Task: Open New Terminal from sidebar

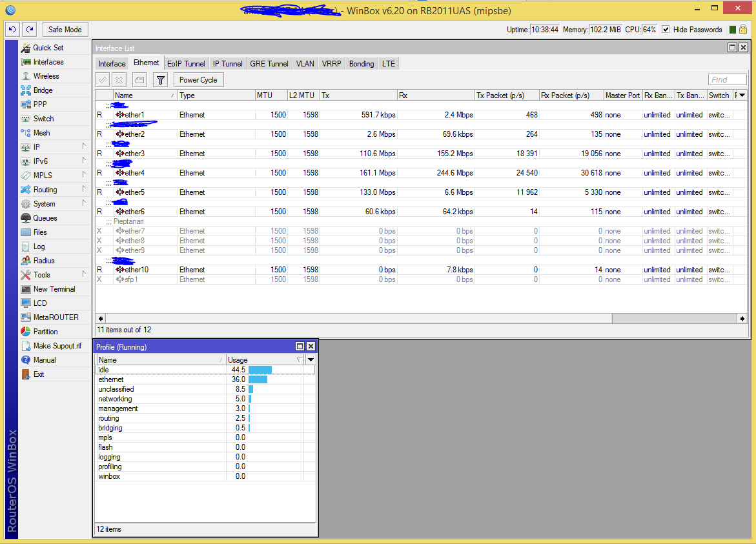Action: tap(54, 289)
